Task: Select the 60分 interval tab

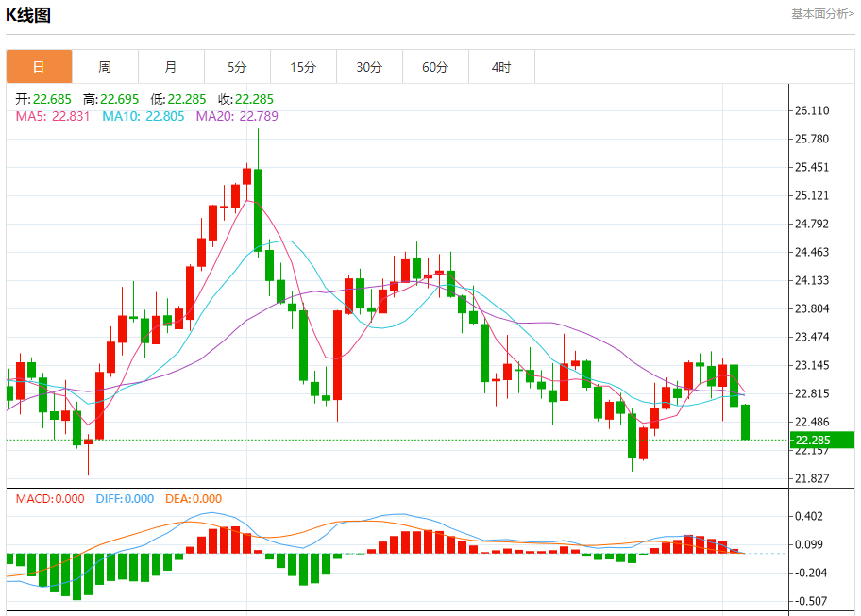Action: click(x=435, y=67)
